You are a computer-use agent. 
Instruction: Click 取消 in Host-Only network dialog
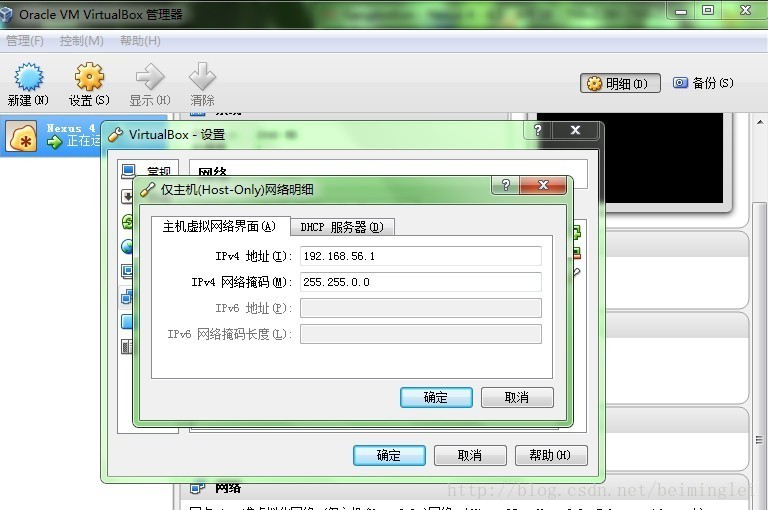tap(517, 397)
